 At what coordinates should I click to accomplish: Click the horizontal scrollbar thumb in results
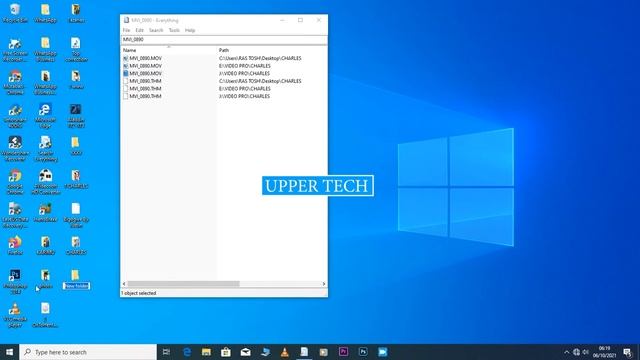pyautogui.click(x=184, y=284)
